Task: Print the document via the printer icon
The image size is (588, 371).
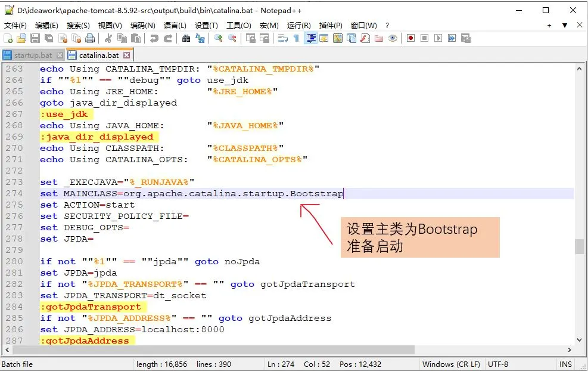Action: point(89,38)
